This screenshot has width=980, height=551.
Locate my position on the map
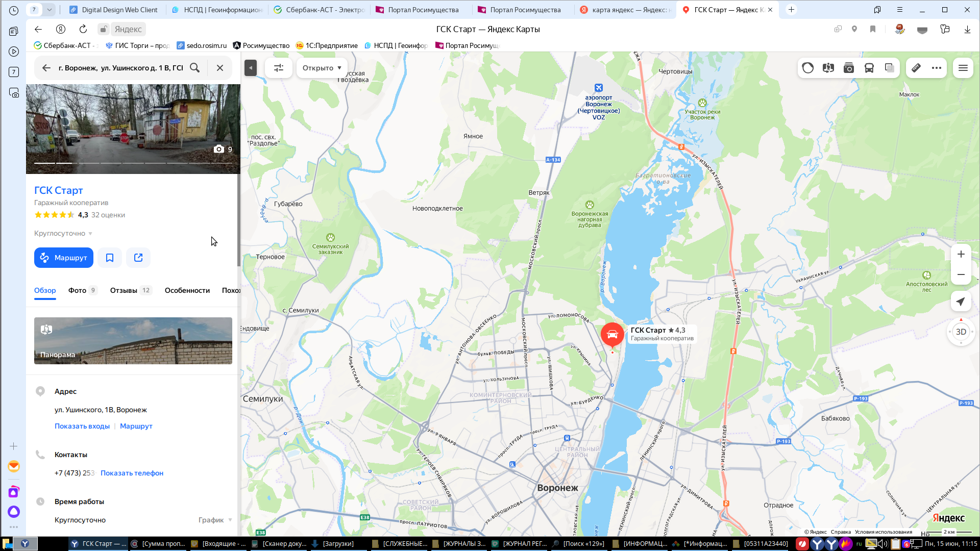coord(961,302)
